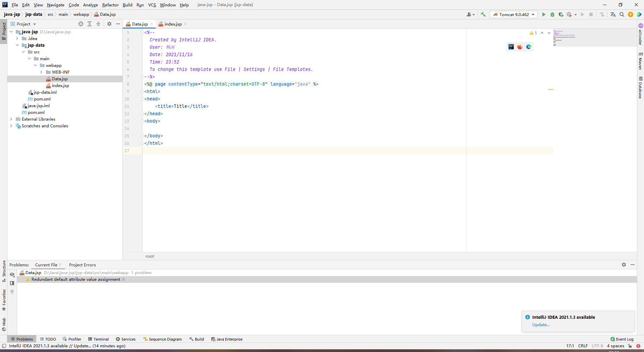This screenshot has width=644, height=352.
Task: Hide the Problems panel with minus icon
Action: click(x=633, y=265)
